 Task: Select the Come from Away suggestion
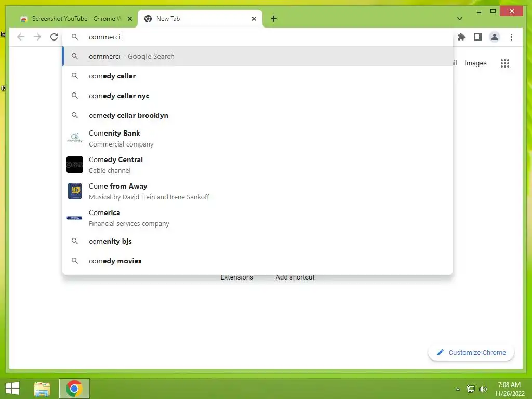258,191
